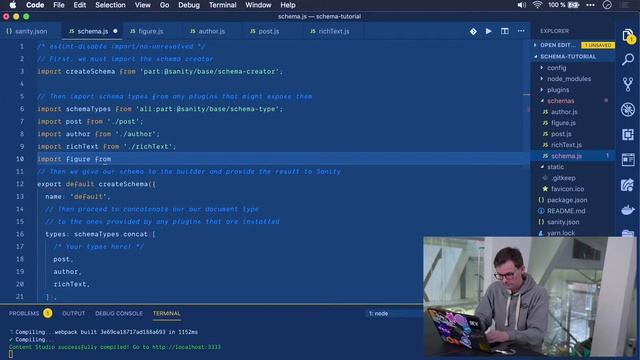
Task: Expand the Open Editors section
Action: (557, 45)
